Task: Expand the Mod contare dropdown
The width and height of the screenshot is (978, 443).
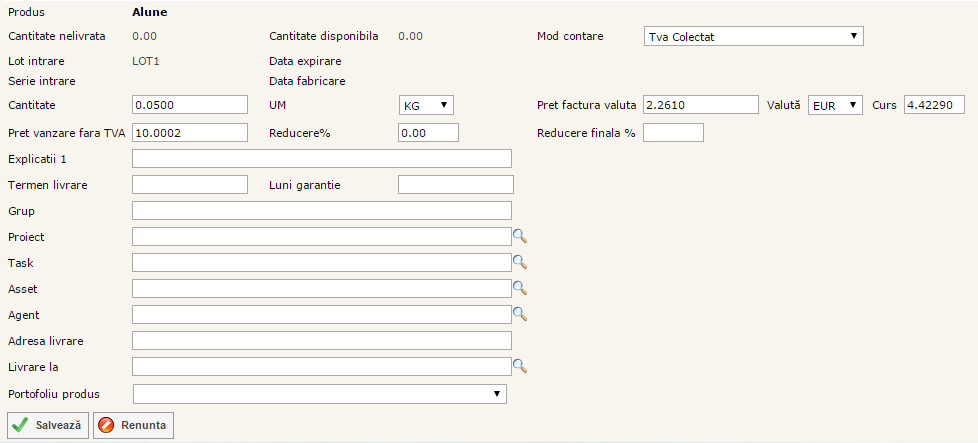Action: (752, 37)
